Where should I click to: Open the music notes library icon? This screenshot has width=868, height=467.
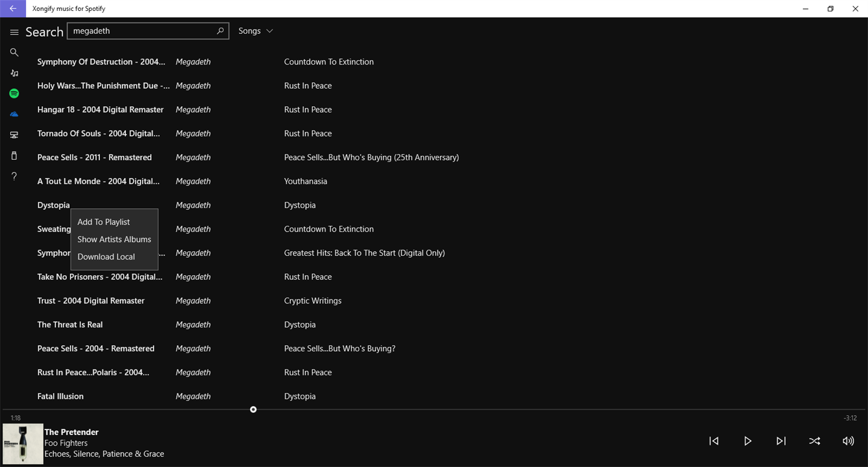(14, 73)
